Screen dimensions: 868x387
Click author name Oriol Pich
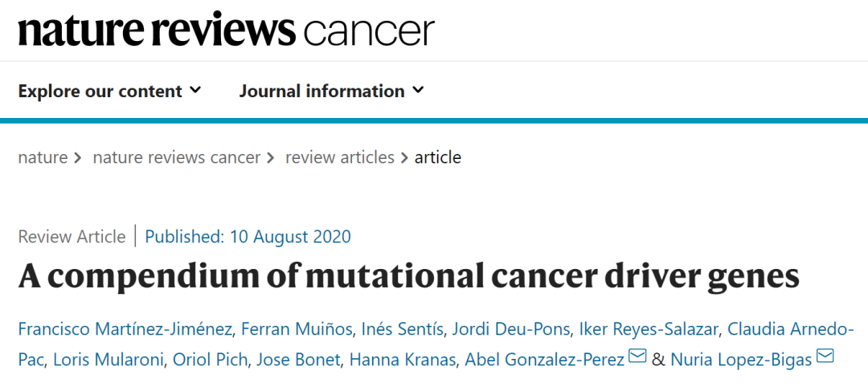(x=211, y=359)
